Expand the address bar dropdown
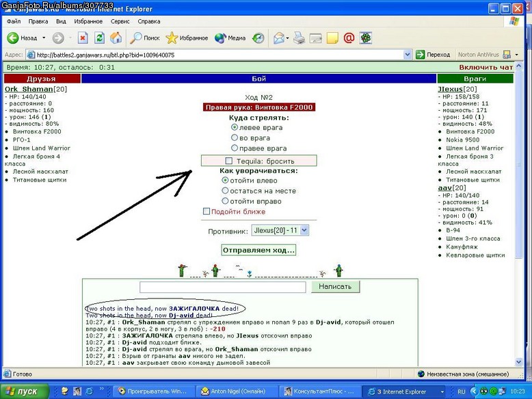 click(x=408, y=55)
